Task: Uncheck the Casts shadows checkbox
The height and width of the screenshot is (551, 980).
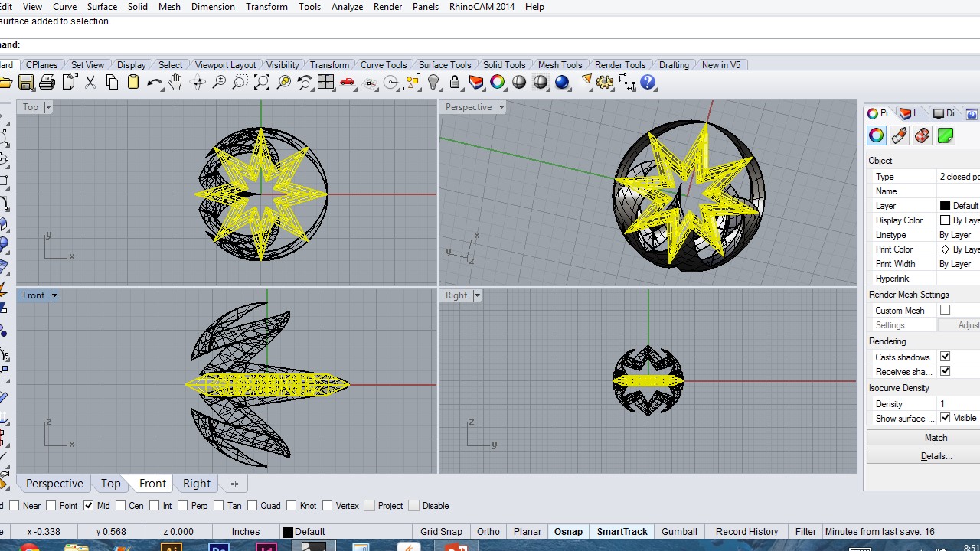Action: point(945,357)
